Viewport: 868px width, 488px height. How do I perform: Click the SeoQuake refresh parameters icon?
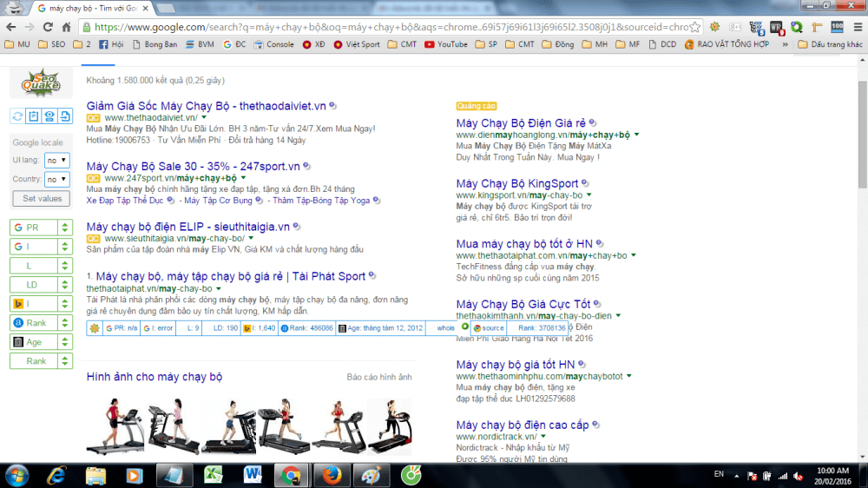[17, 115]
